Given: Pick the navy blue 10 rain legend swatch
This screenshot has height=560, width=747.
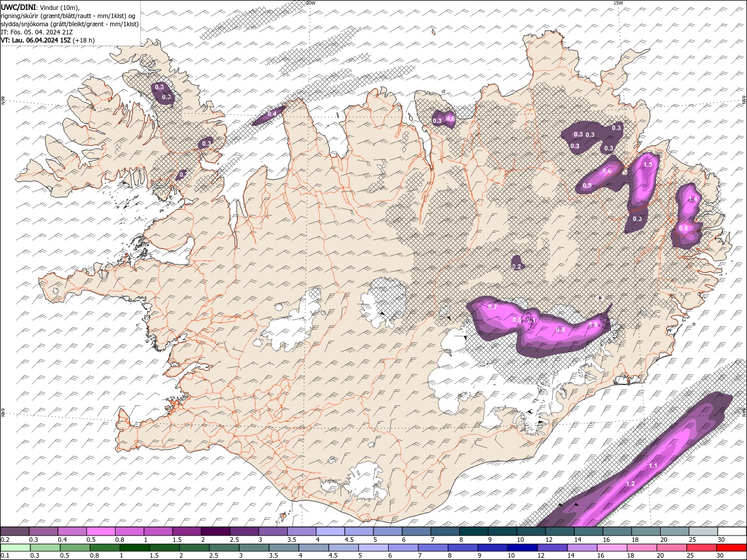Looking at the screenshot, I should tap(522, 548).
